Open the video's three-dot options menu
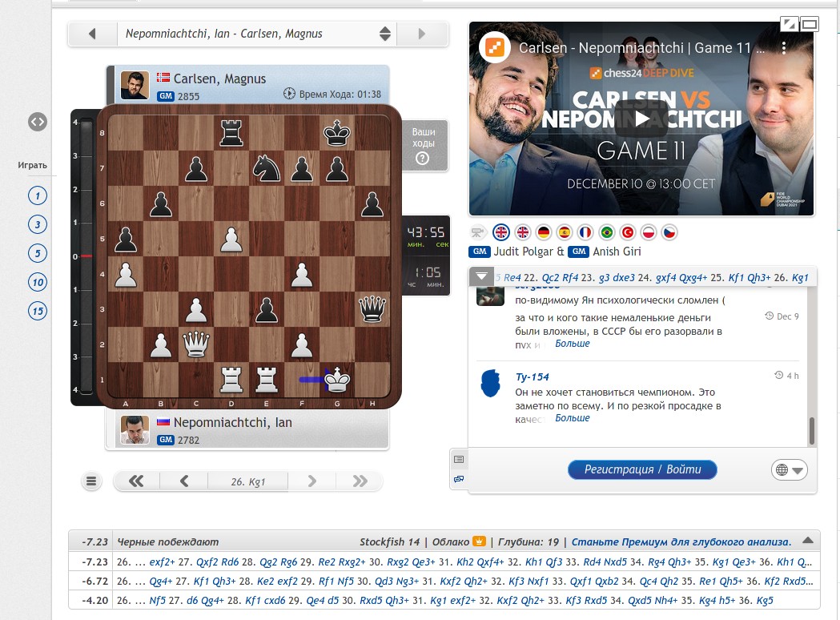Image resolution: width=840 pixels, height=620 pixels. (x=784, y=48)
